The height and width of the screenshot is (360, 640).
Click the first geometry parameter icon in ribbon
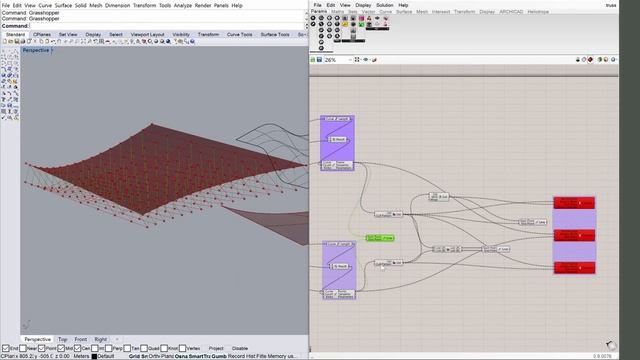tap(313, 18)
